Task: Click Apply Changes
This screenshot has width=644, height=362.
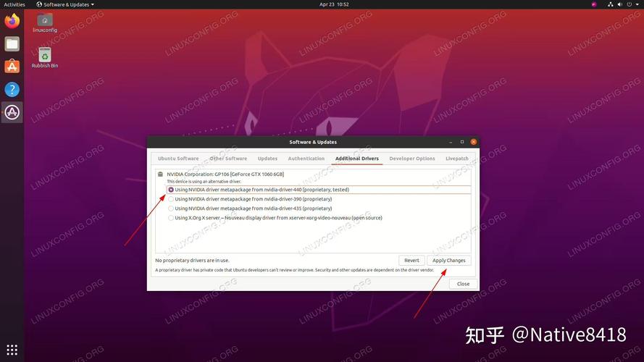Action: 448,260
